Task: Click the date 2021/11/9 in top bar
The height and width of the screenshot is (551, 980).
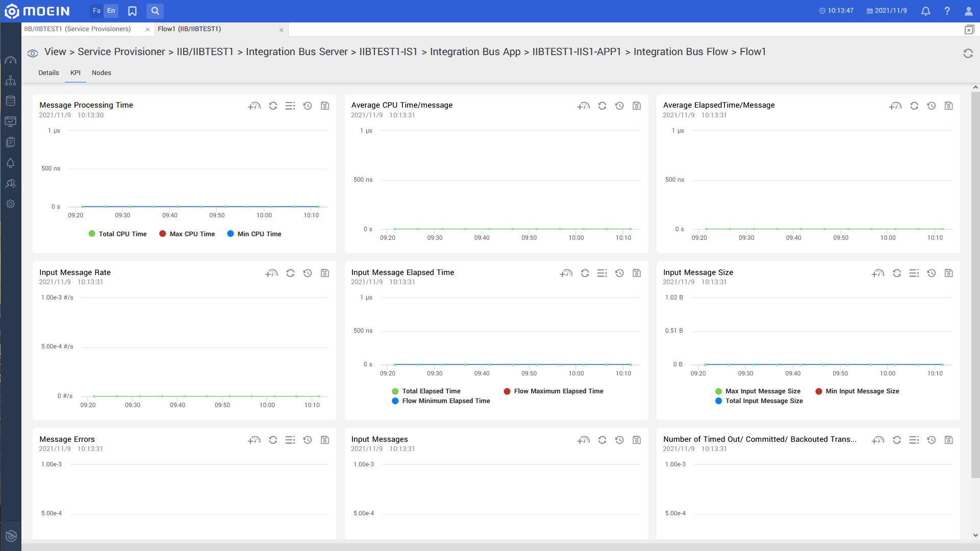Action: click(887, 11)
